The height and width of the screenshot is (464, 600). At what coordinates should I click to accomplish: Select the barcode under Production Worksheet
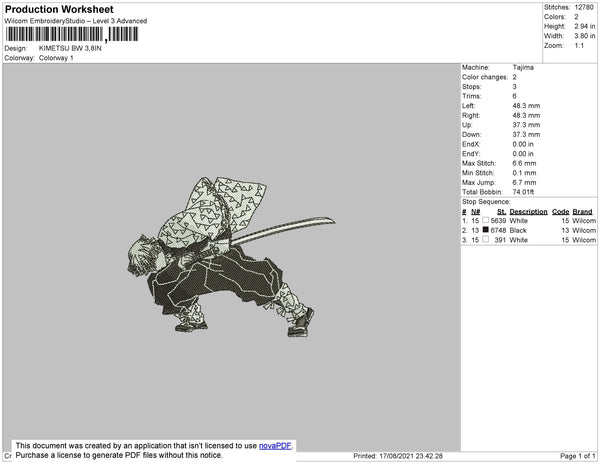(72, 34)
